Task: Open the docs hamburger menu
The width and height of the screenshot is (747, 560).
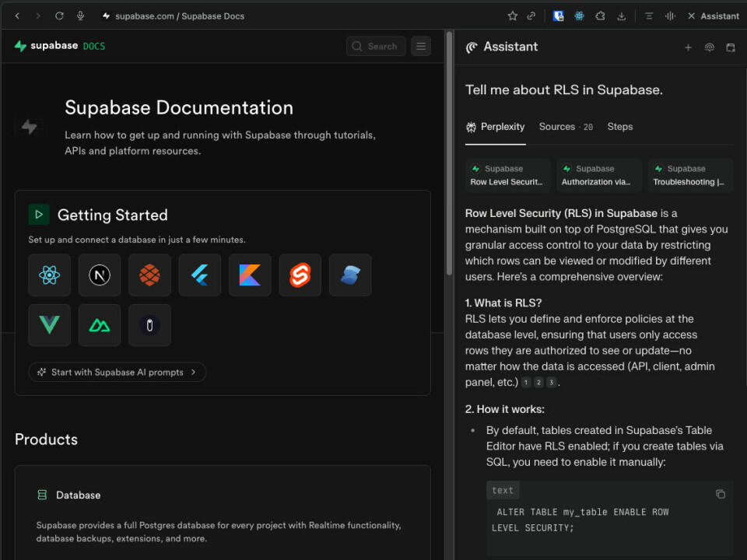Action: (x=421, y=46)
